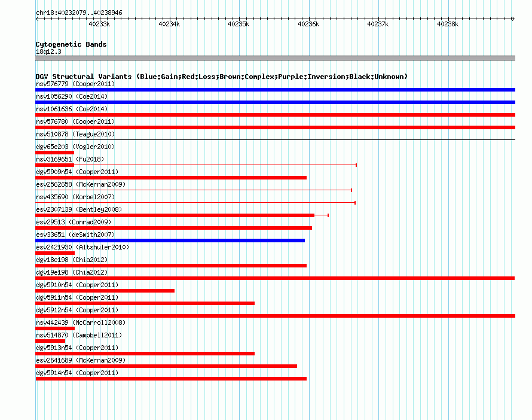Click the nsv3169651 (Fu2018) label

click(x=70, y=159)
